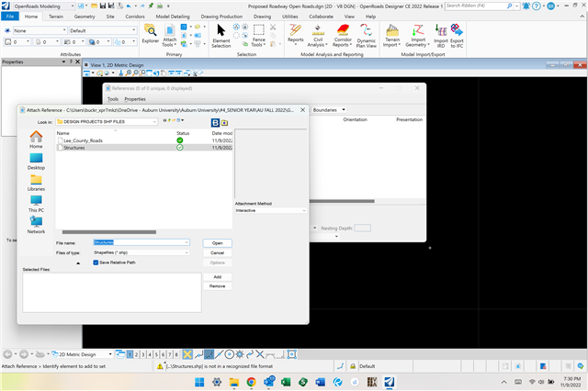Open the Explorer tool in ribbon
This screenshot has width=588, height=391.
151,34
